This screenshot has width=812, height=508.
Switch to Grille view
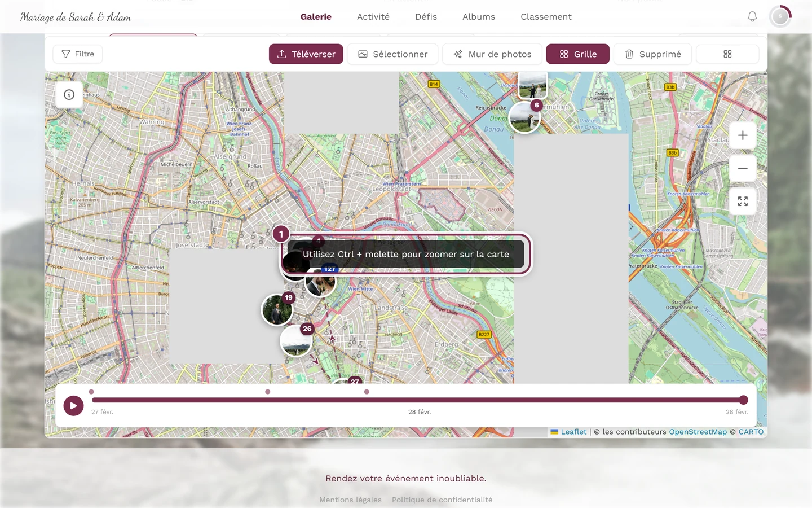(x=578, y=54)
